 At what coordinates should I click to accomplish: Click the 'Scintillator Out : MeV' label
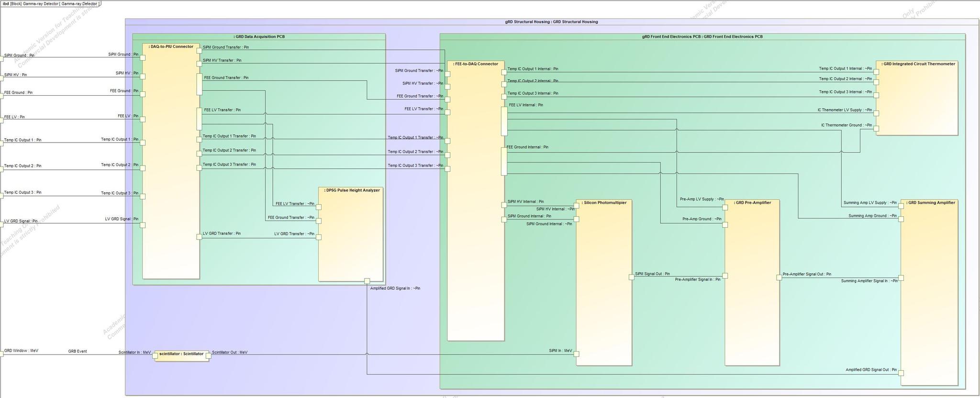[x=230, y=353]
